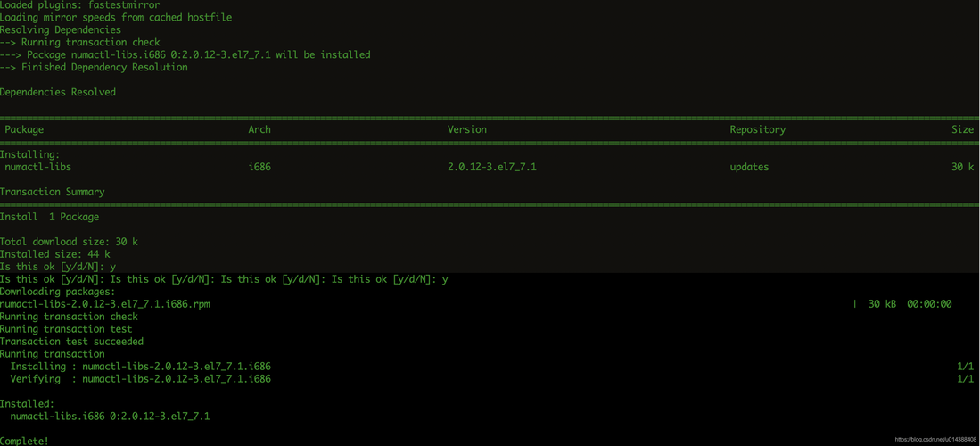The width and height of the screenshot is (980, 446).
Task: Click the 'Install 1 Package' line
Action: tap(49, 217)
